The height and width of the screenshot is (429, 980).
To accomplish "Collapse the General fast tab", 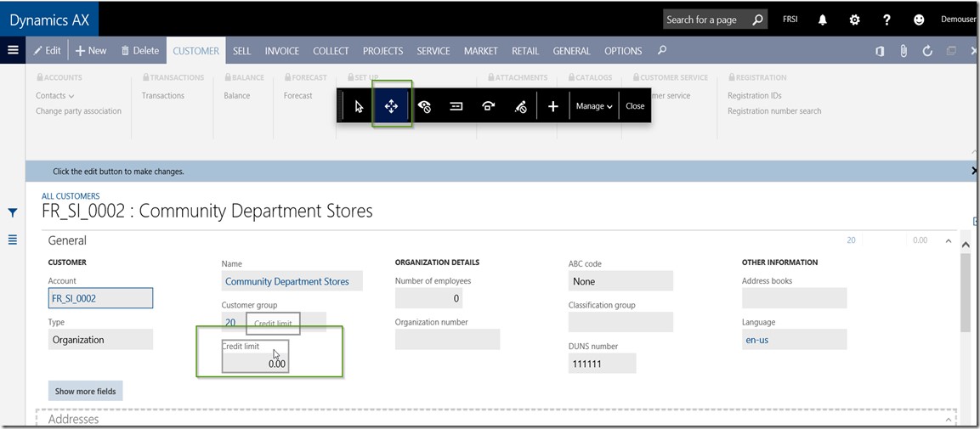I will tap(948, 240).
